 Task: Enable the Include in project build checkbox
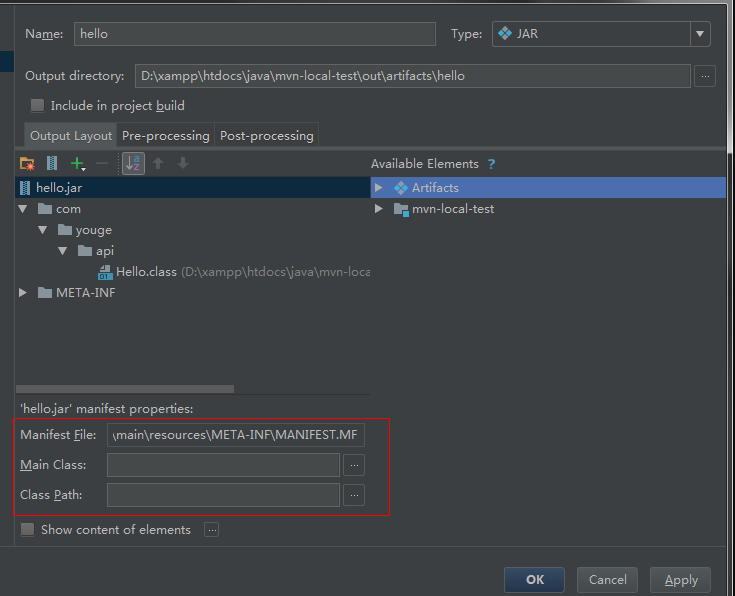tap(37, 106)
